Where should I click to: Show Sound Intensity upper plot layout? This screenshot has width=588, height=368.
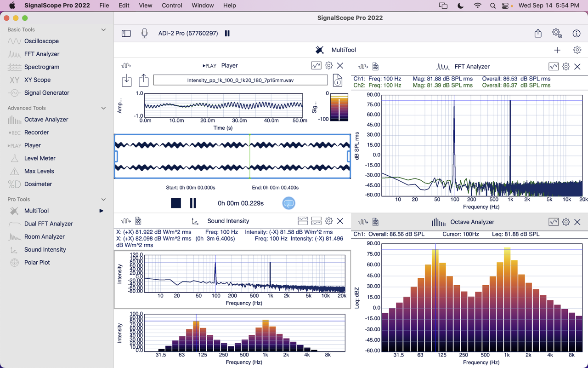pos(303,221)
